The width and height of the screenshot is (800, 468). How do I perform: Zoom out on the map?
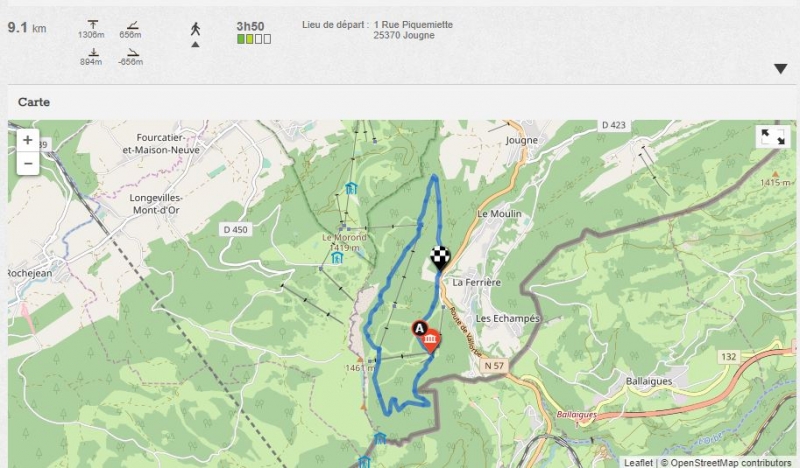28,164
